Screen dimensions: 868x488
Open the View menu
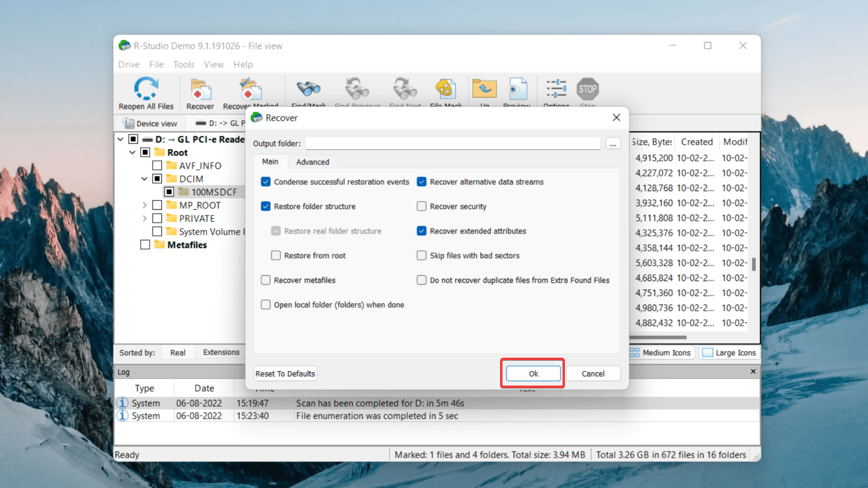[213, 64]
